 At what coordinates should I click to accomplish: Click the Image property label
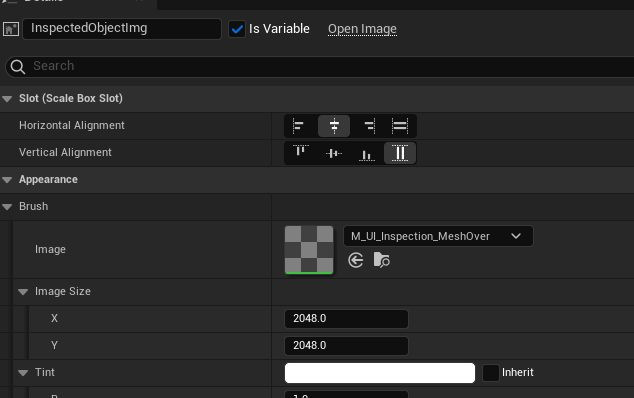[x=50, y=250]
